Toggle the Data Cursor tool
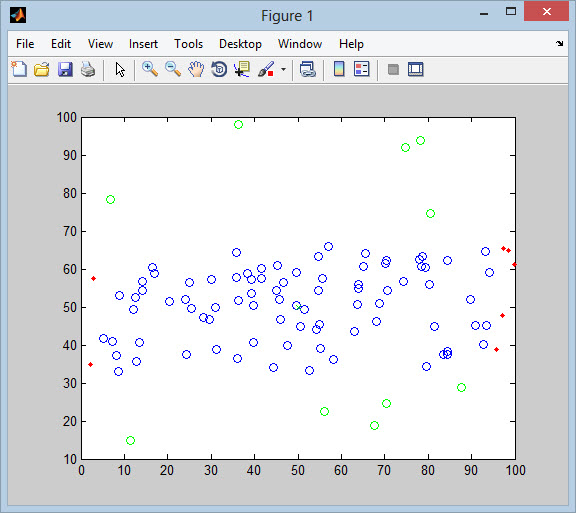576x513 pixels. (x=242, y=69)
